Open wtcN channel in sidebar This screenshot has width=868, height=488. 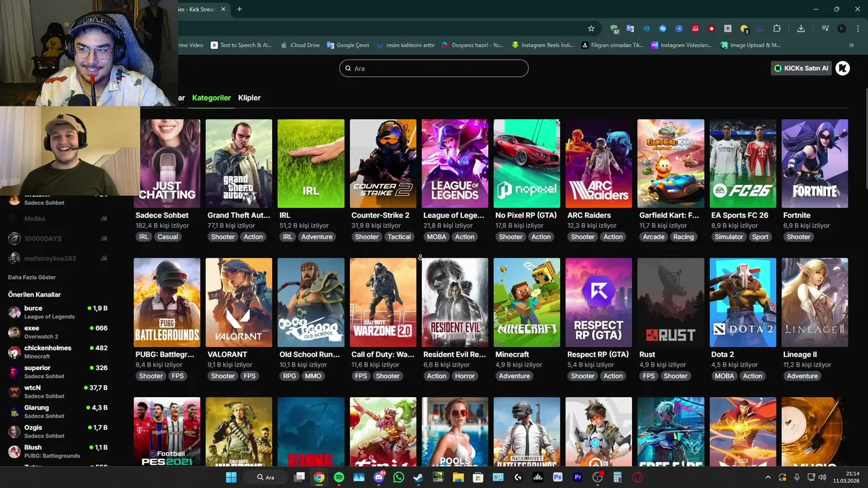coord(58,392)
